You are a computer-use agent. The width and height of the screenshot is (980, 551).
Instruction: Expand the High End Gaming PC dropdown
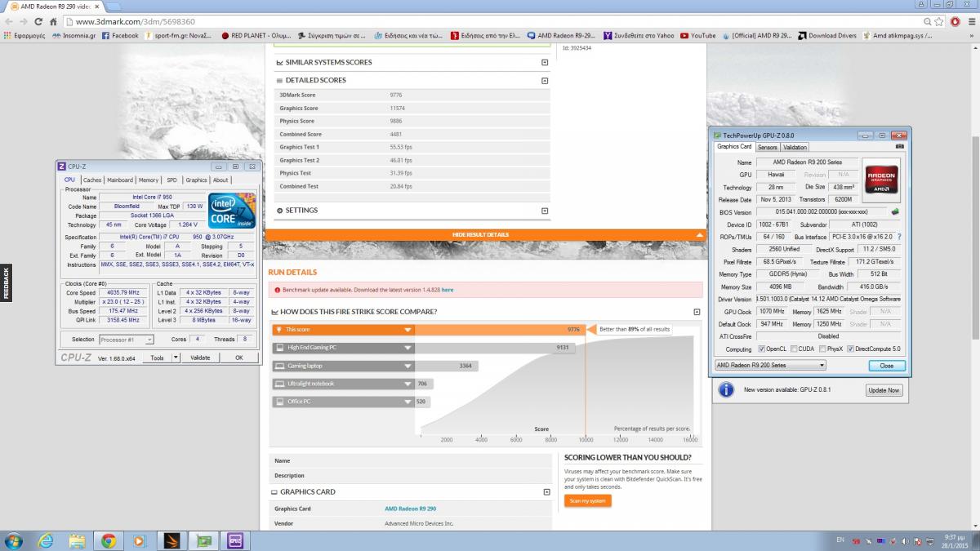(408, 348)
